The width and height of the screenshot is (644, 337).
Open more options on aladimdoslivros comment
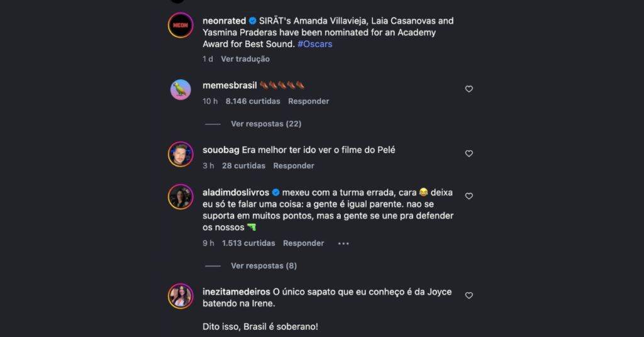point(343,243)
